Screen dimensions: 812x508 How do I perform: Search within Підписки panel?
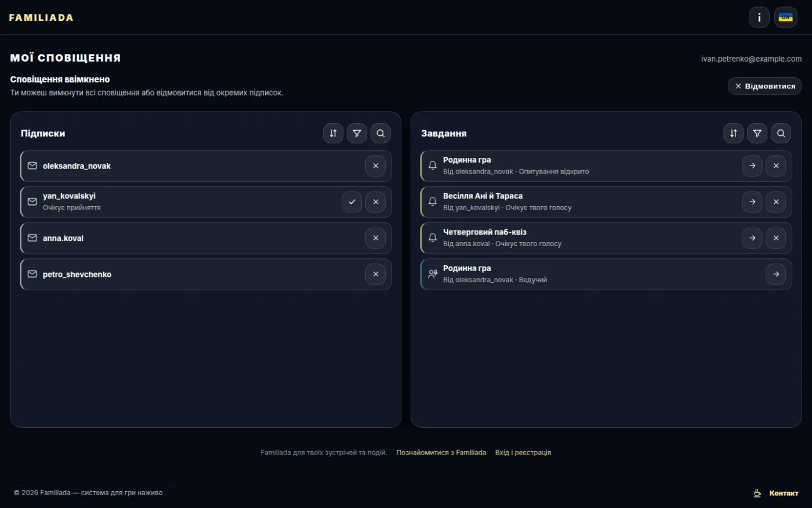380,133
